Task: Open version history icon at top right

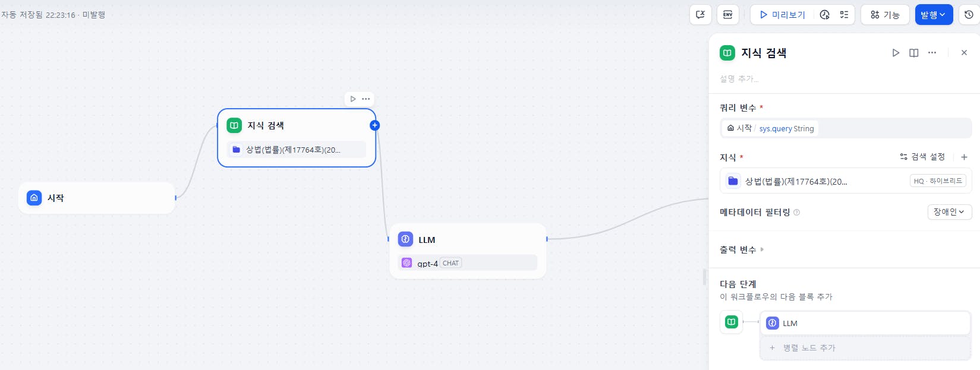Action: (969, 15)
